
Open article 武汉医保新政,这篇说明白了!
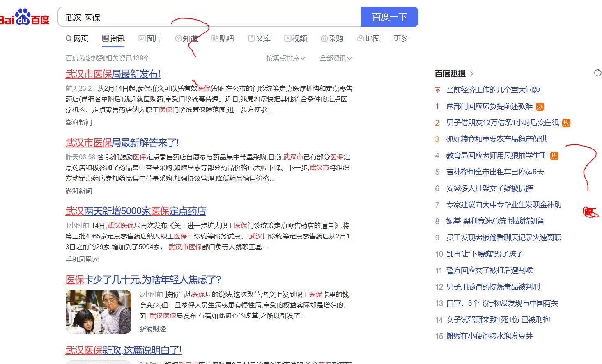123,350
